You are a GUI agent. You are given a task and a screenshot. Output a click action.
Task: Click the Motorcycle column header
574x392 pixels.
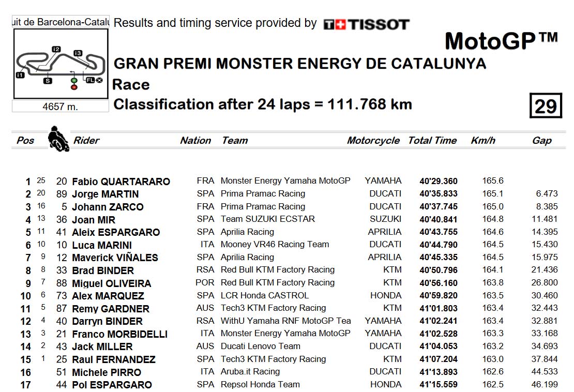point(373,141)
